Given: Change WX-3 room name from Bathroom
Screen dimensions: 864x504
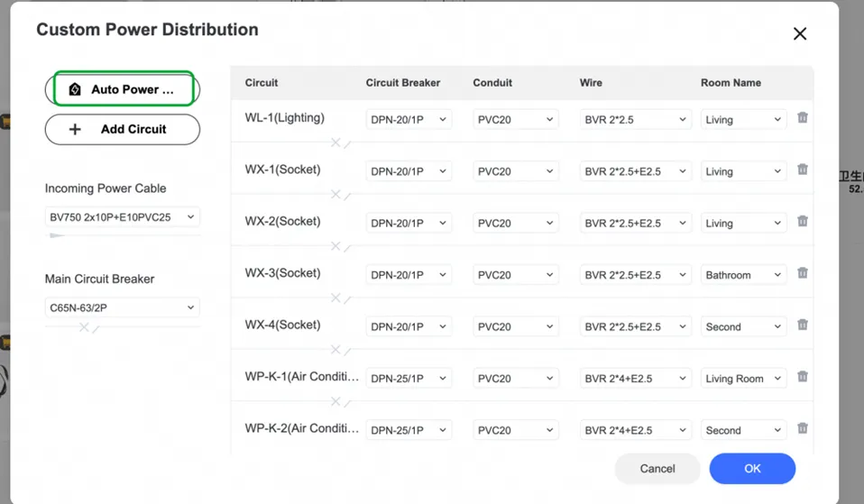Looking at the screenshot, I should (743, 275).
